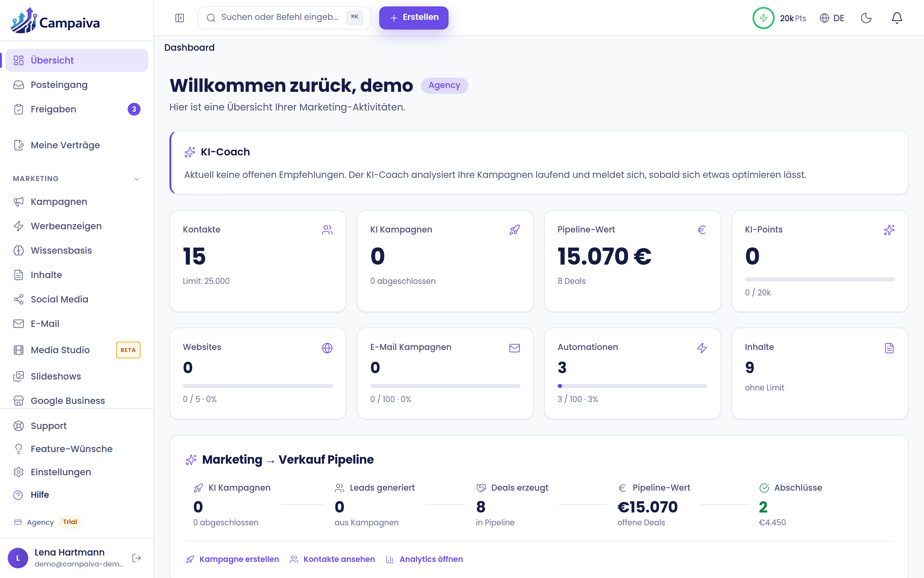This screenshot has height=578, width=924.
Task: Click the Agency plan badge beside the greeting
Action: (444, 85)
